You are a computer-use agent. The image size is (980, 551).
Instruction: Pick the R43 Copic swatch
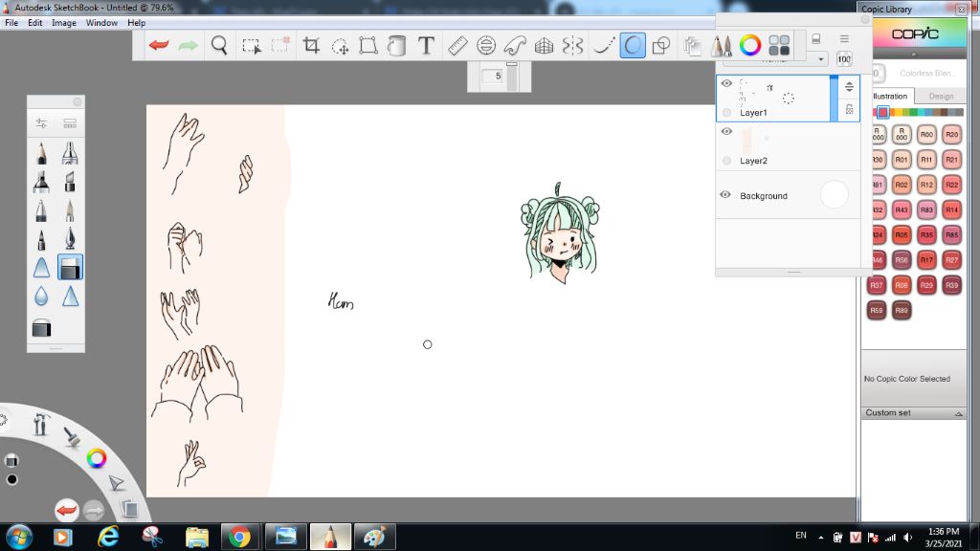click(902, 209)
